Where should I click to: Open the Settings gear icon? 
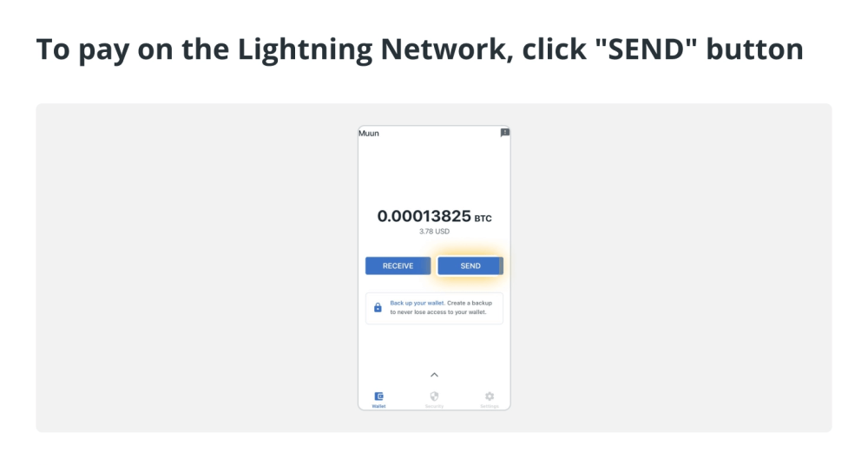coord(490,396)
